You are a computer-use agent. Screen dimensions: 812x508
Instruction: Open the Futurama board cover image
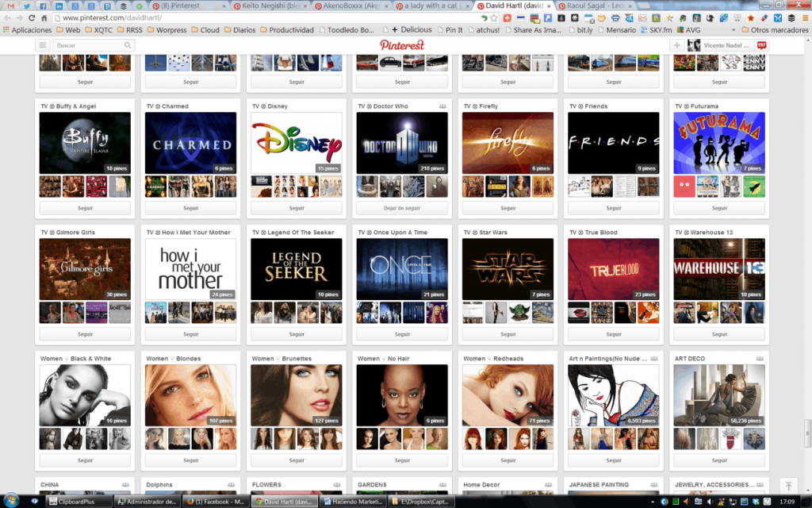pos(719,143)
